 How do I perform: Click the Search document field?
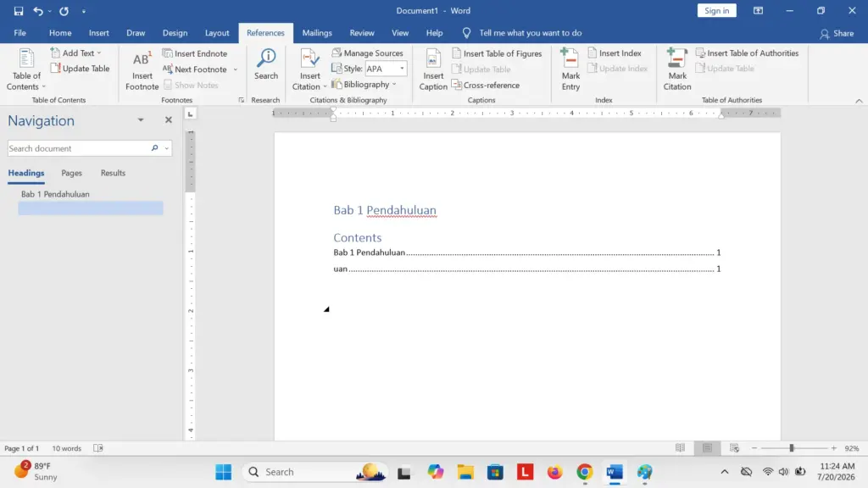click(77, 148)
